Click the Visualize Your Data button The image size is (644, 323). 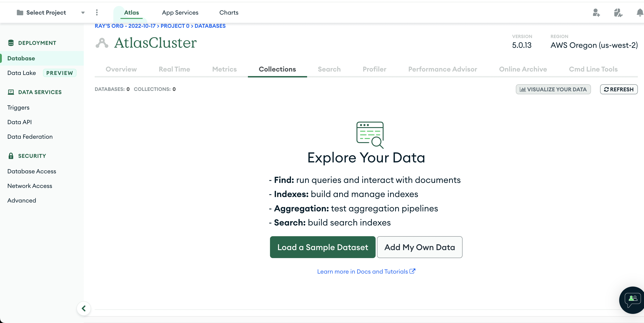[x=553, y=89]
